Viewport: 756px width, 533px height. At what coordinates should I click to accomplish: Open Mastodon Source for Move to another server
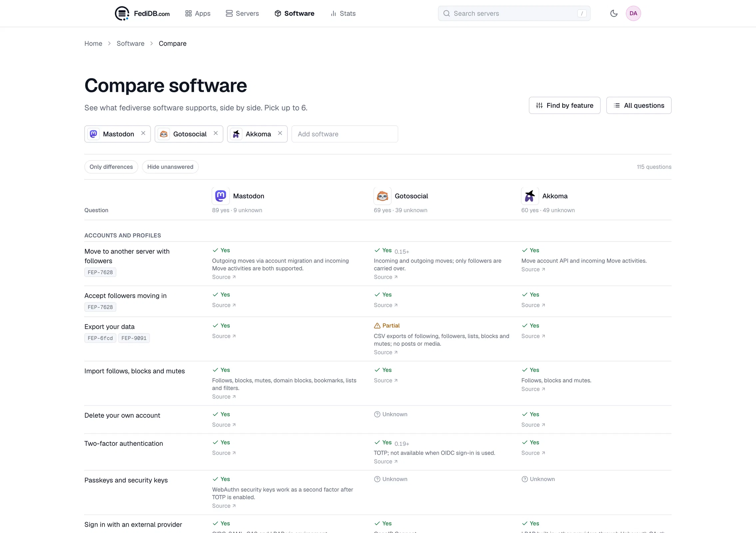224,277
